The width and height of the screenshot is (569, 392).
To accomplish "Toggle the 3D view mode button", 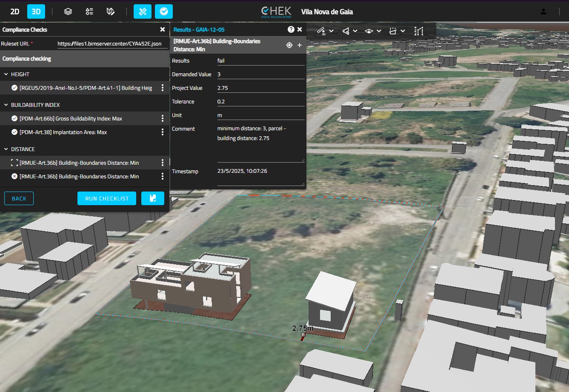I will tap(36, 11).
